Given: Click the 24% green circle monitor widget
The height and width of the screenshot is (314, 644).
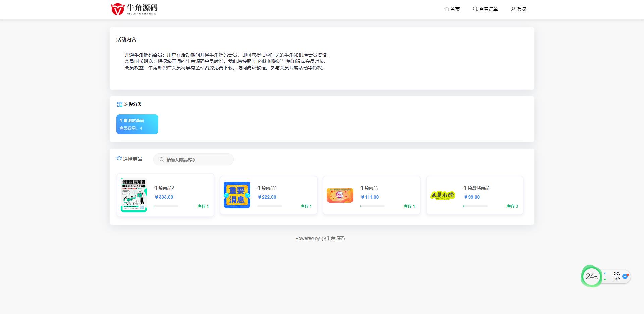Looking at the screenshot, I should point(591,276).
